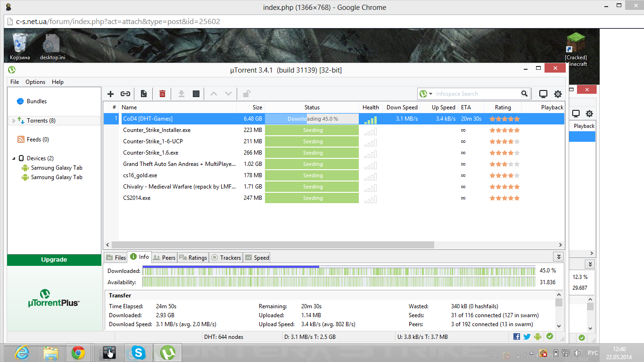The width and height of the screenshot is (644, 362).
Task: Switch to the Trackers tab
Action: tap(226, 257)
